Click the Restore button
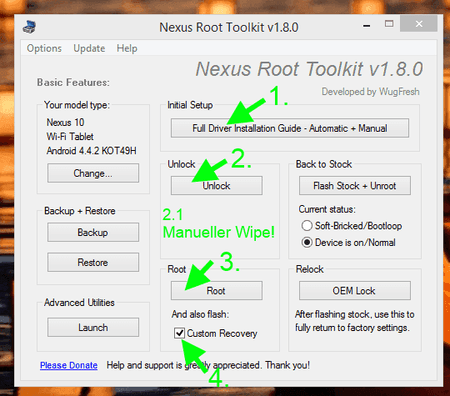450x396 pixels. click(93, 262)
